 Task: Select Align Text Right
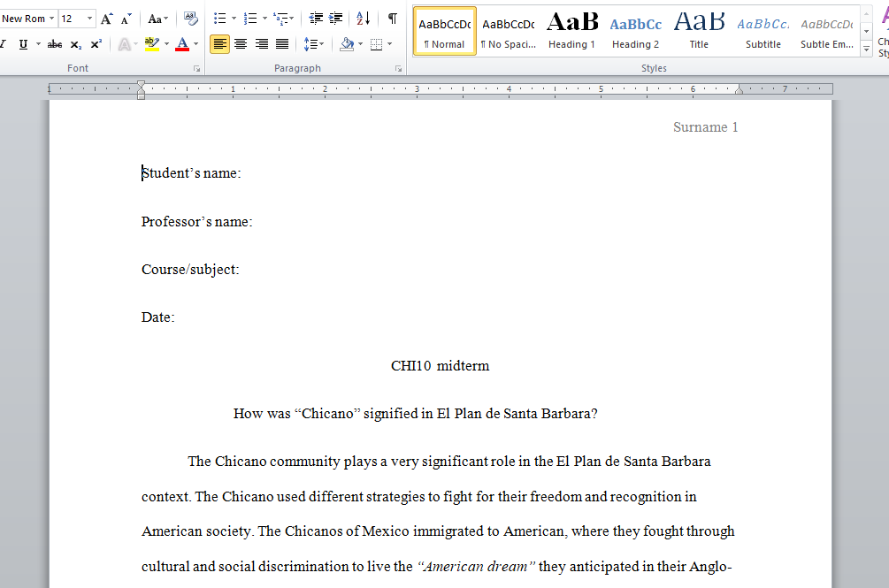click(x=261, y=44)
